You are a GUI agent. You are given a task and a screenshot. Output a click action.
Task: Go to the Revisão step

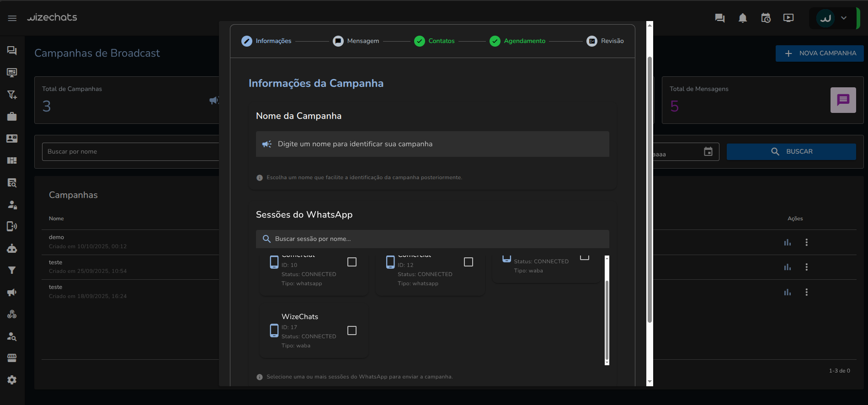click(605, 41)
